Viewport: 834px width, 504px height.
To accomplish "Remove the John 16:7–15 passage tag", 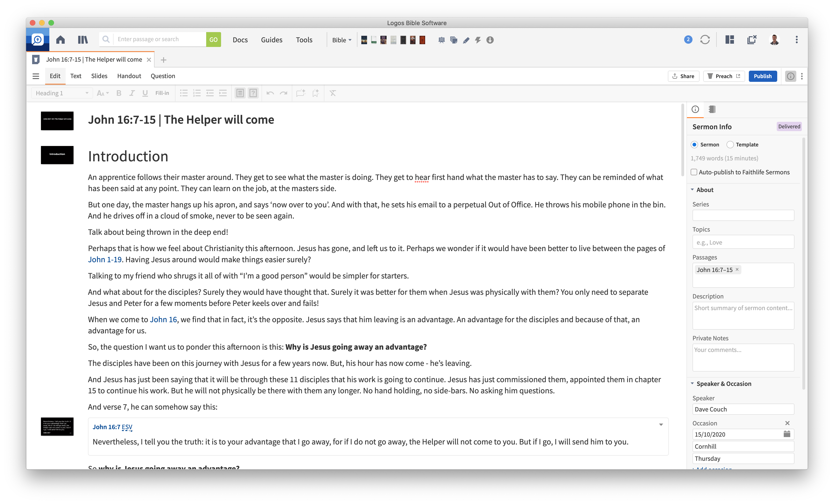I will (x=737, y=269).
